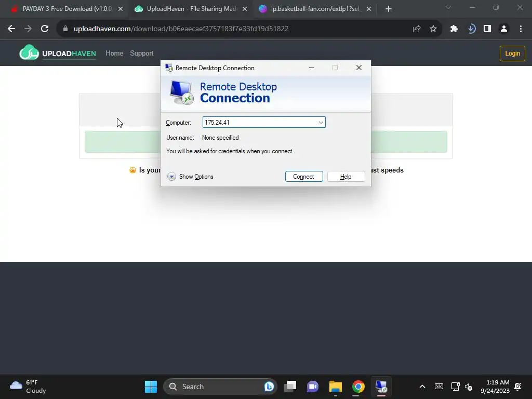Open Chrome profile icon
Image resolution: width=532 pixels, height=399 pixels.
point(504,29)
